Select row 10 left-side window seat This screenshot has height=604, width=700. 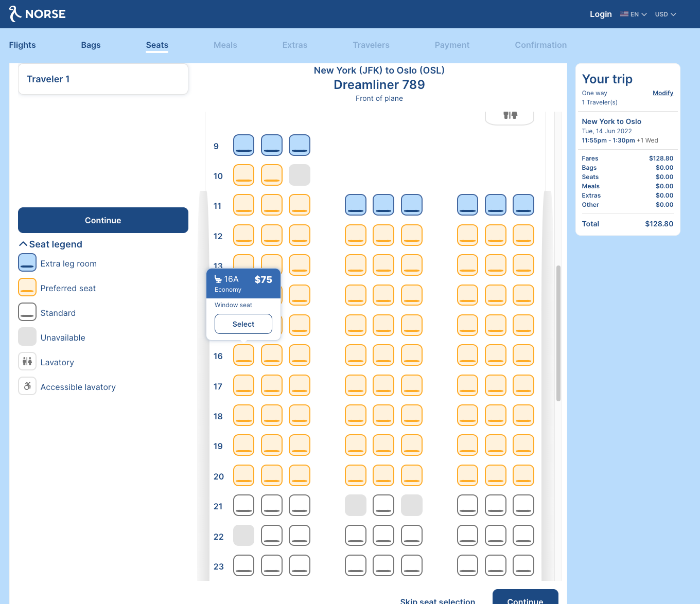244,175
